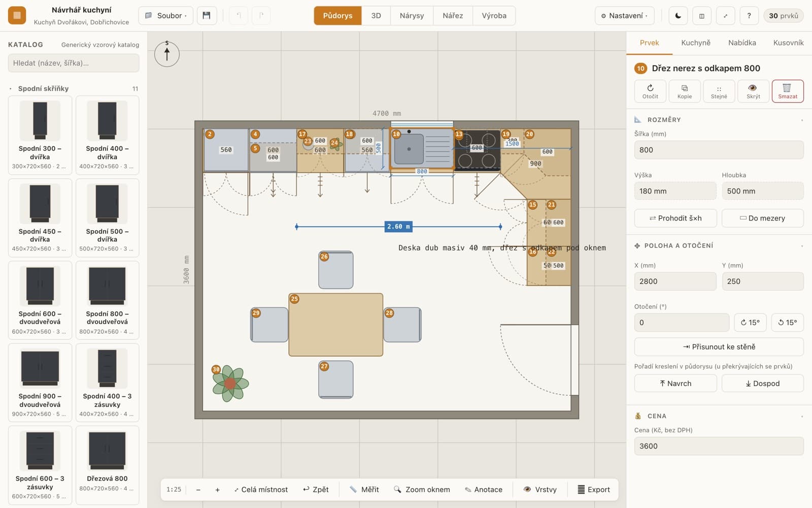Open the Soubor dropdown menu
The width and height of the screenshot is (812, 508).
(x=165, y=16)
